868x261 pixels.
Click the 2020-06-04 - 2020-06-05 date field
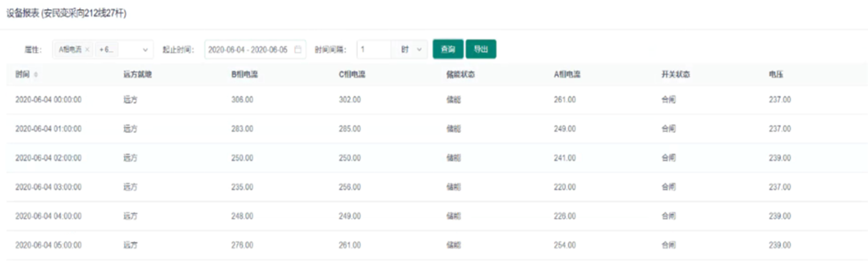coord(248,50)
